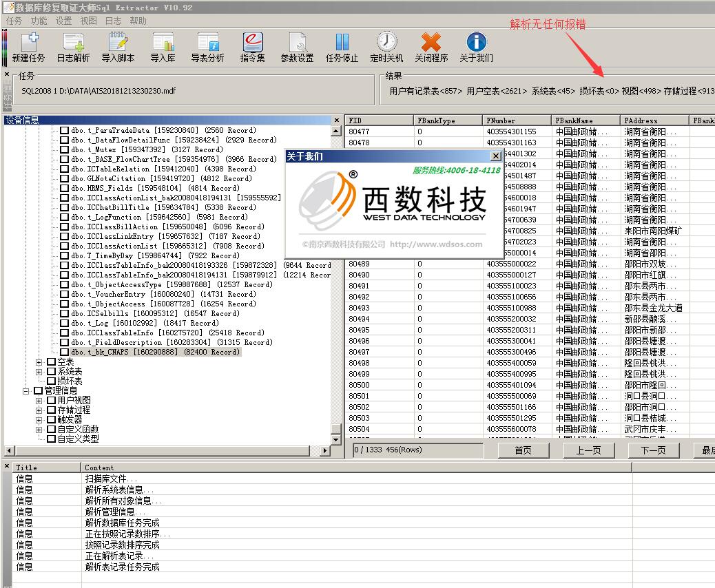Close the 设备信息 tree panel
Image resolution: width=715 pixels, height=588 pixels.
coord(337,120)
